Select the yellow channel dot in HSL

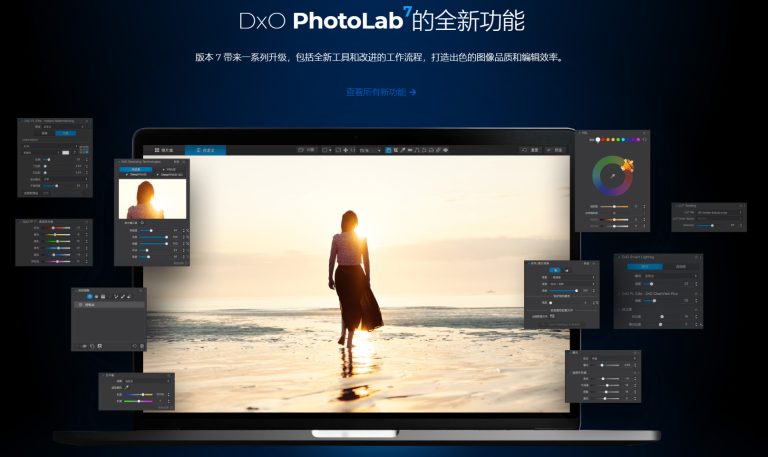(x=613, y=140)
